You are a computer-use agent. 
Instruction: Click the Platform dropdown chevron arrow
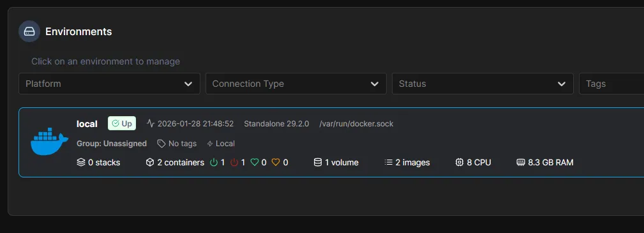(188, 84)
